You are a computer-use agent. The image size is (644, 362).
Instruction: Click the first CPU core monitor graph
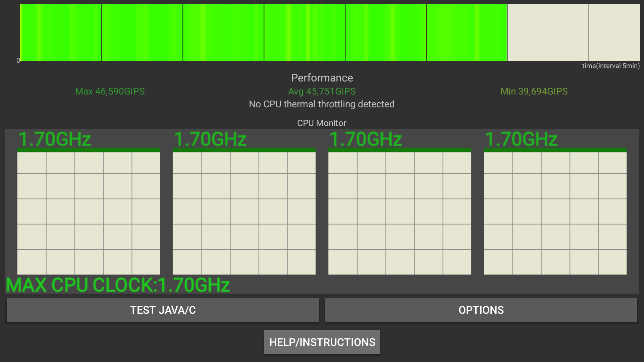[x=89, y=213]
